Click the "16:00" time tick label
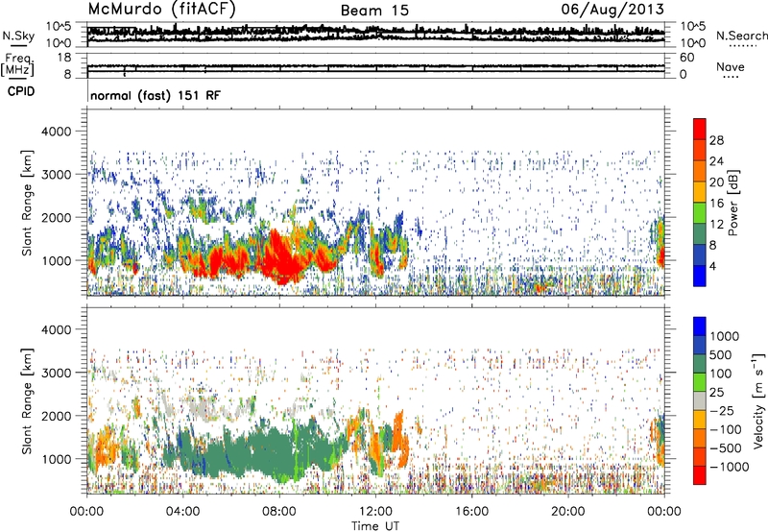 point(471,512)
